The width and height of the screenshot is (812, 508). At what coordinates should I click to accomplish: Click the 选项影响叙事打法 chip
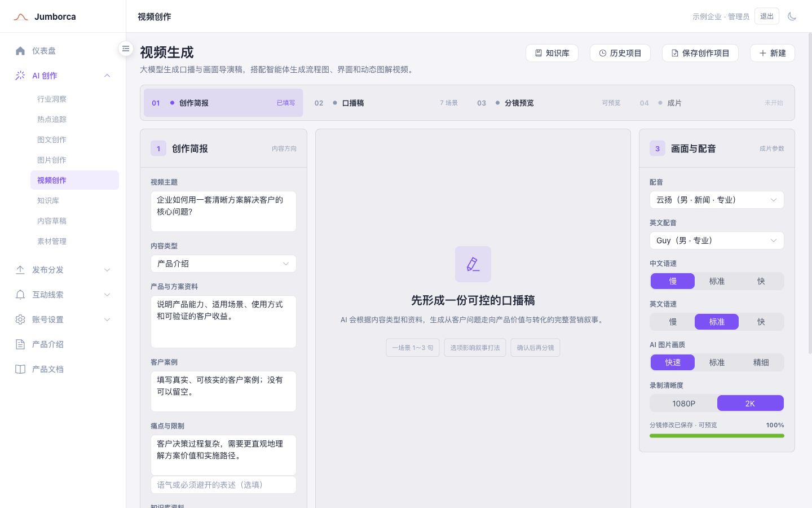click(x=475, y=348)
